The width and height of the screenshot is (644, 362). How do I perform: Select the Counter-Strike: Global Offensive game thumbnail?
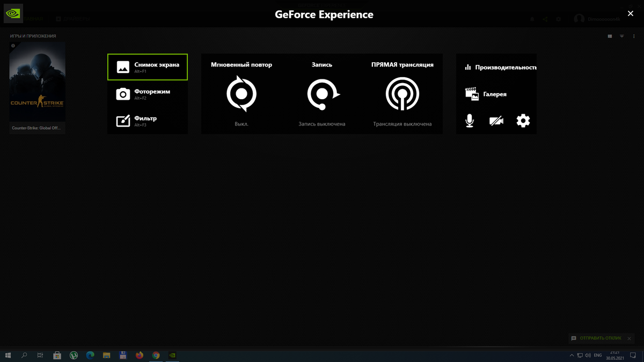coord(37,82)
